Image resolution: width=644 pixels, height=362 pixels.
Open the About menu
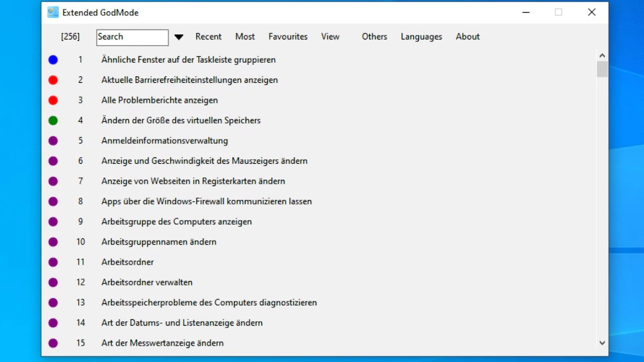click(467, 36)
